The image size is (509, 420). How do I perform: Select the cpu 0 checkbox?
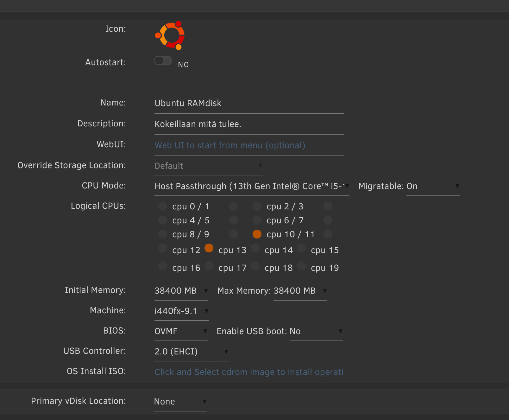click(163, 206)
